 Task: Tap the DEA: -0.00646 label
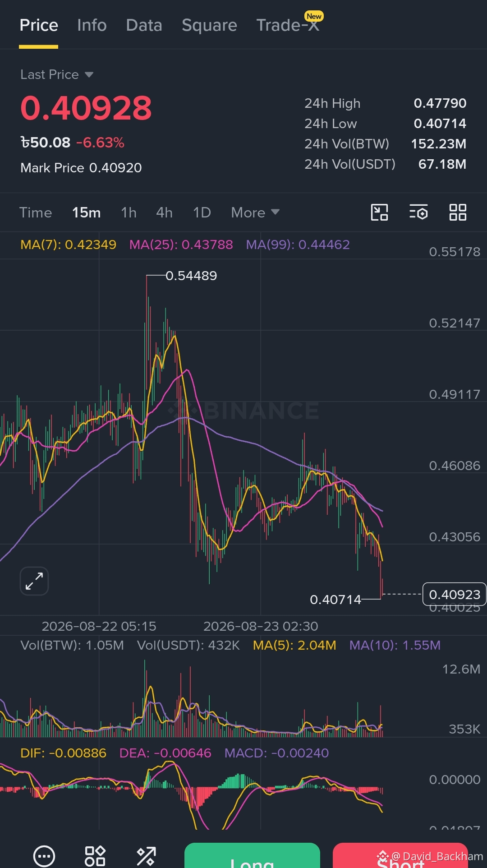coord(165,753)
